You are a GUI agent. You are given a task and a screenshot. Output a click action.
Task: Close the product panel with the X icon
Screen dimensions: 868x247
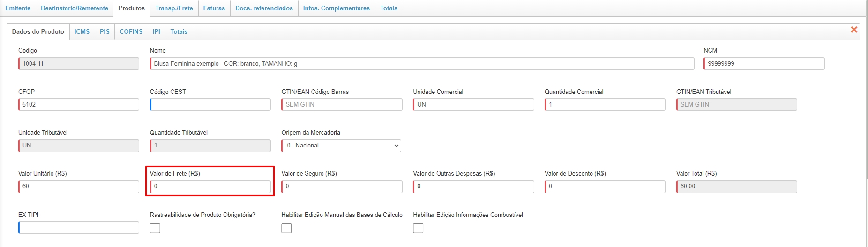click(853, 30)
